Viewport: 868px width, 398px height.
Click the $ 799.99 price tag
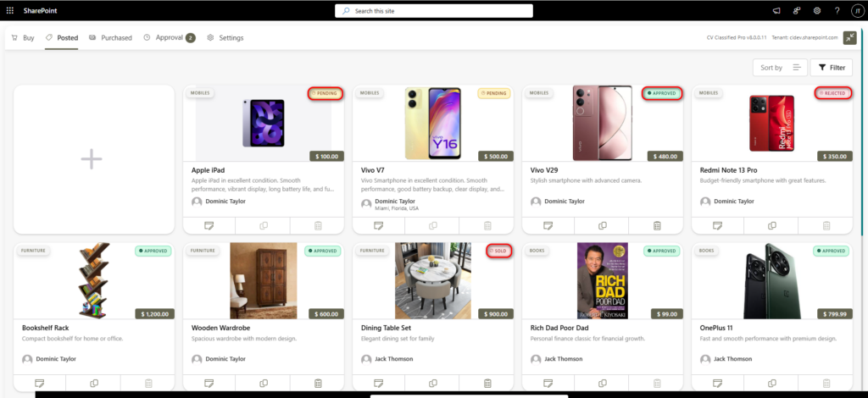tap(835, 314)
